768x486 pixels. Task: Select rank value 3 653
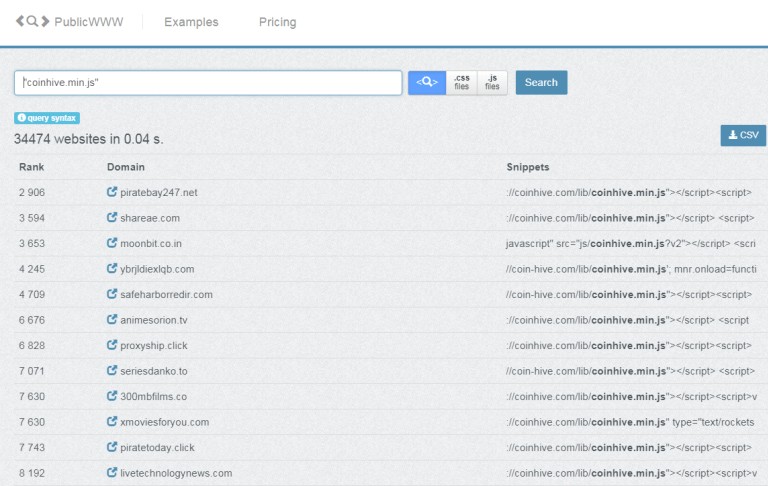point(32,243)
